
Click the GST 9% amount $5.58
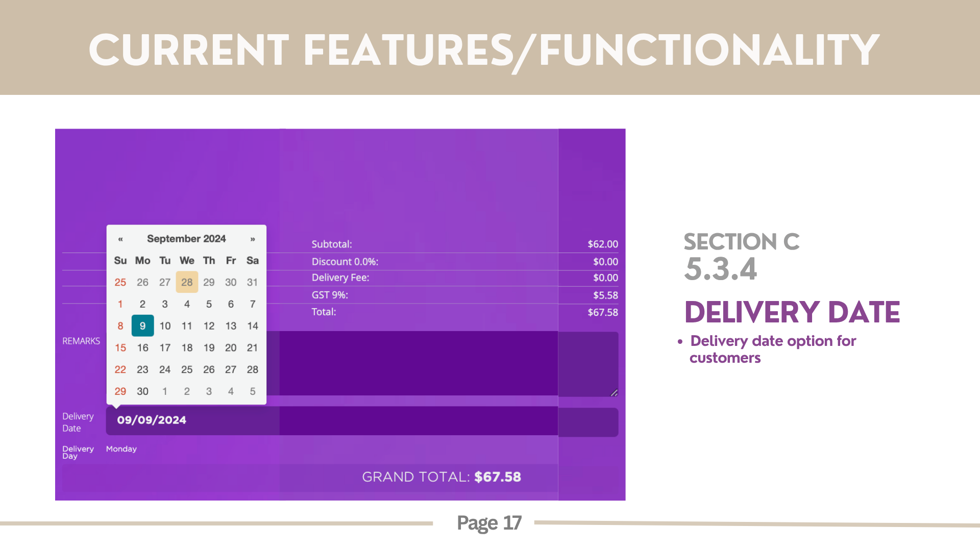point(605,295)
